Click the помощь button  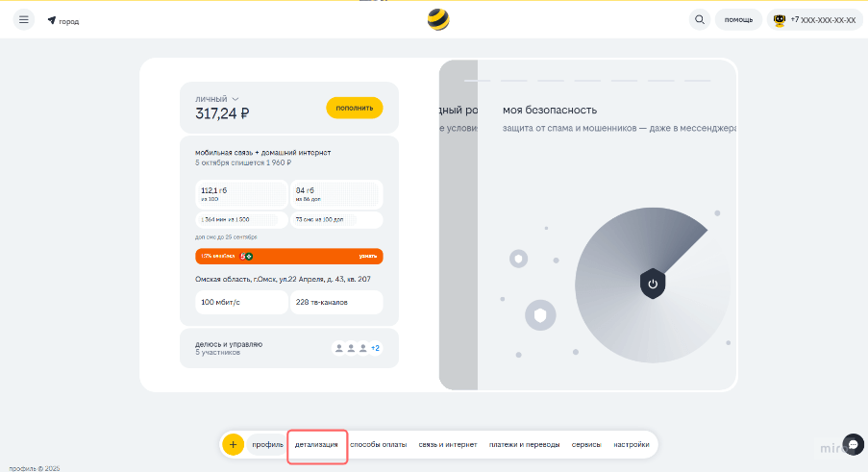pyautogui.click(x=738, y=20)
